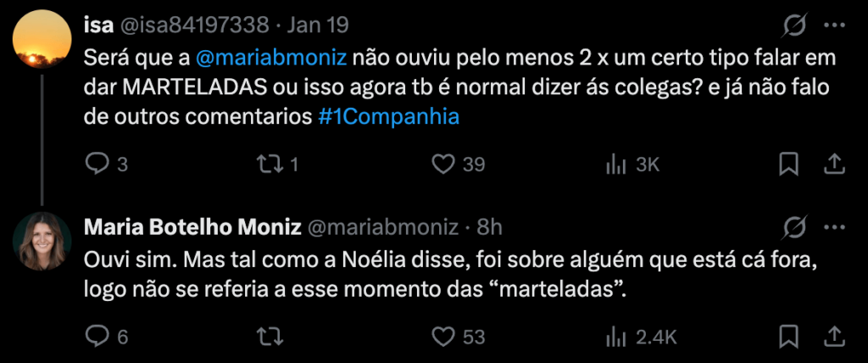Image resolution: width=868 pixels, height=363 pixels.
Task: Reply to Maria Botelho Moniz's tweet
Action: (97, 337)
